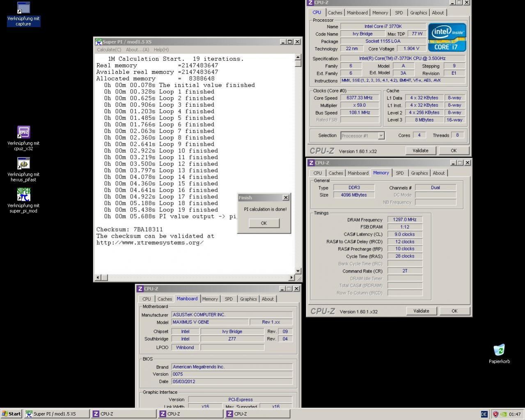Switch to Caches tab in Memory CPU-Z window
This screenshot has width=525, height=420.
click(x=336, y=173)
